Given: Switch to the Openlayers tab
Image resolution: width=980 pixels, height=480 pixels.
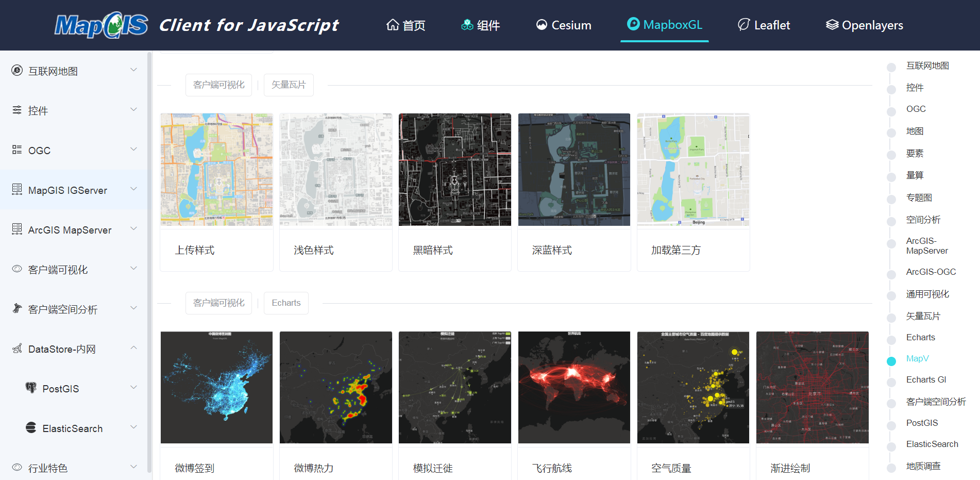Looking at the screenshot, I should point(865,25).
